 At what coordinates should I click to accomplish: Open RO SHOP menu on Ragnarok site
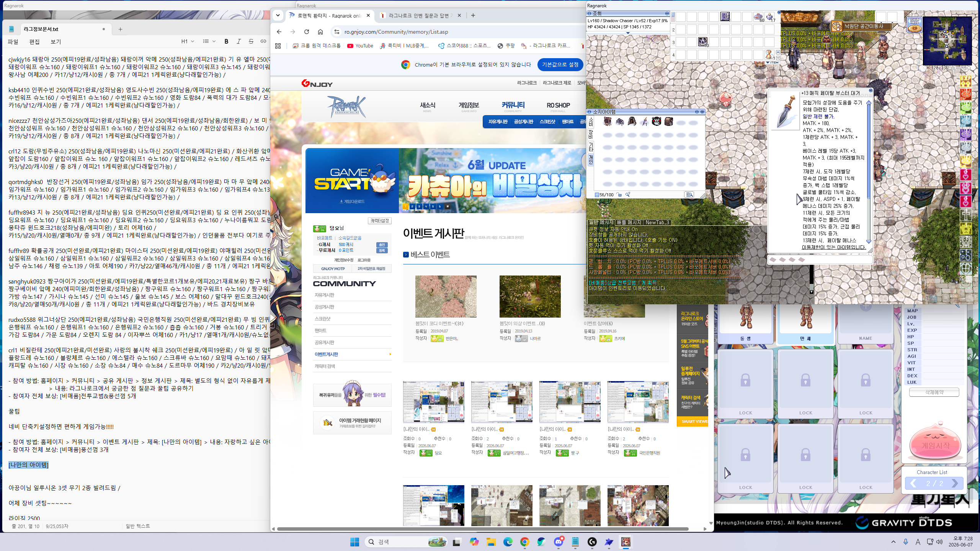[x=558, y=106]
